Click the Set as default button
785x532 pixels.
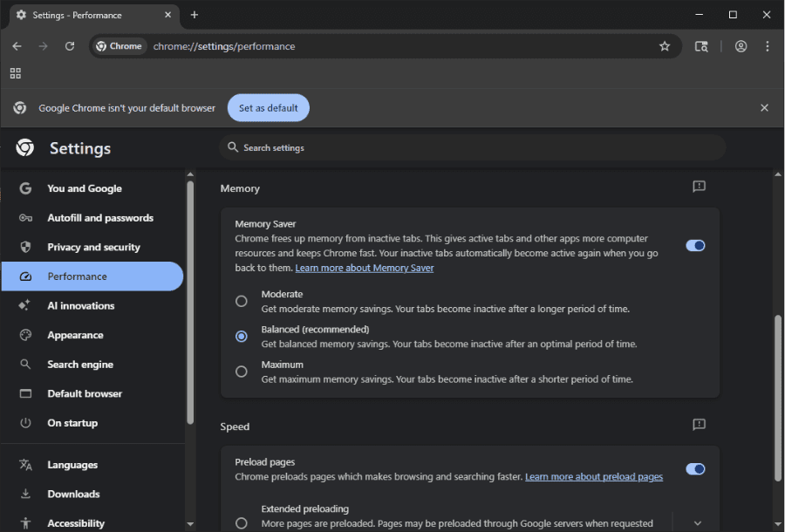click(x=269, y=108)
